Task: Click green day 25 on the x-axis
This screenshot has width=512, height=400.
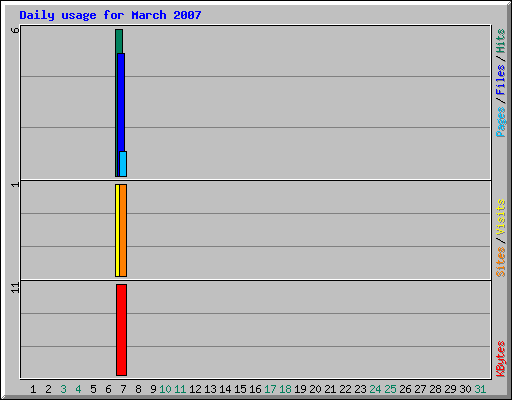Action: [x=390, y=389]
